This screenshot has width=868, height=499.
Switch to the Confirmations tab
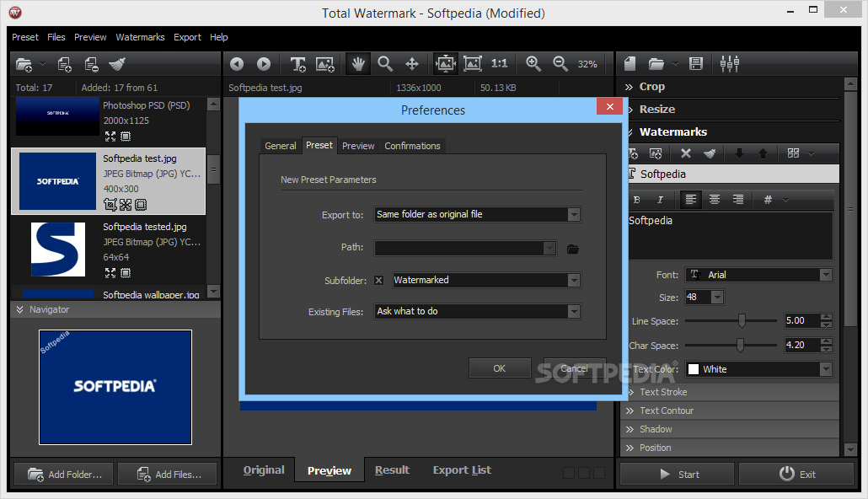tap(412, 146)
